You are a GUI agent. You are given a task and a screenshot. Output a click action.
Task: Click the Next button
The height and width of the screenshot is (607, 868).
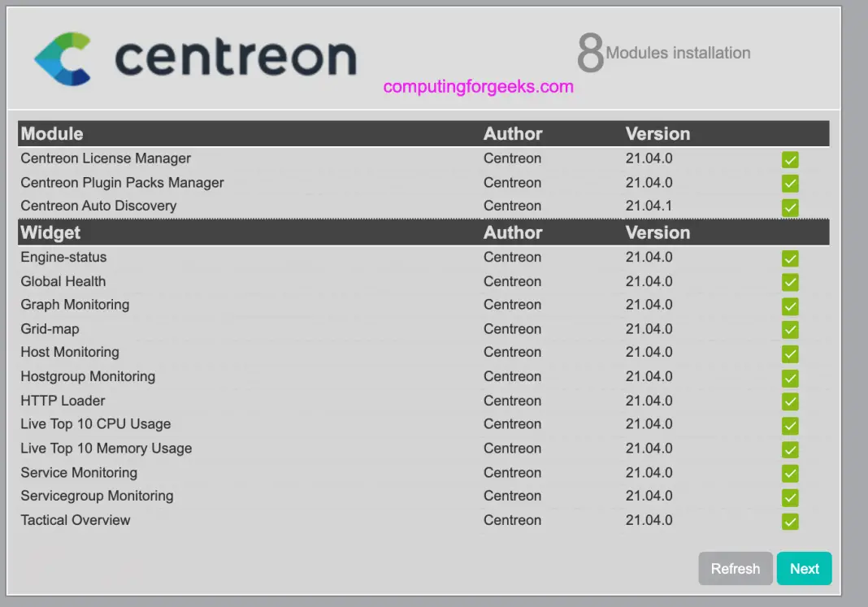coord(804,568)
